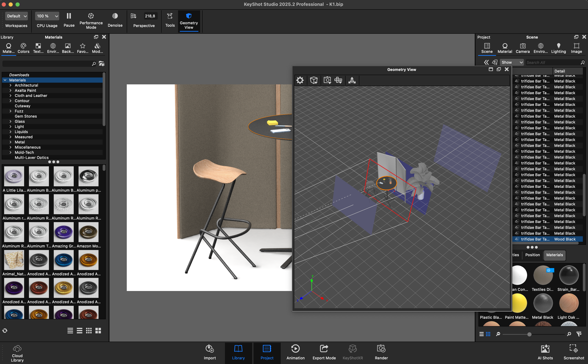Toggle the Geometry View button
The image size is (588, 364).
pyautogui.click(x=189, y=16)
